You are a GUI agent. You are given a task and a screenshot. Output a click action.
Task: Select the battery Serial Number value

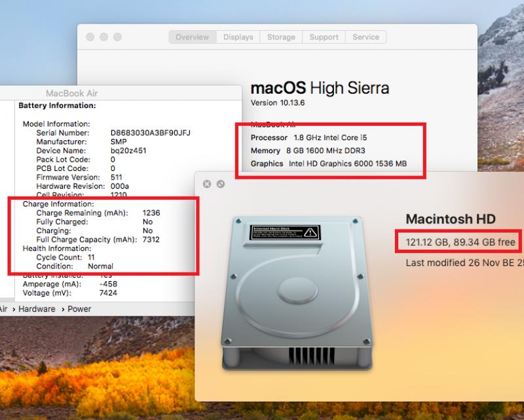click(x=151, y=133)
